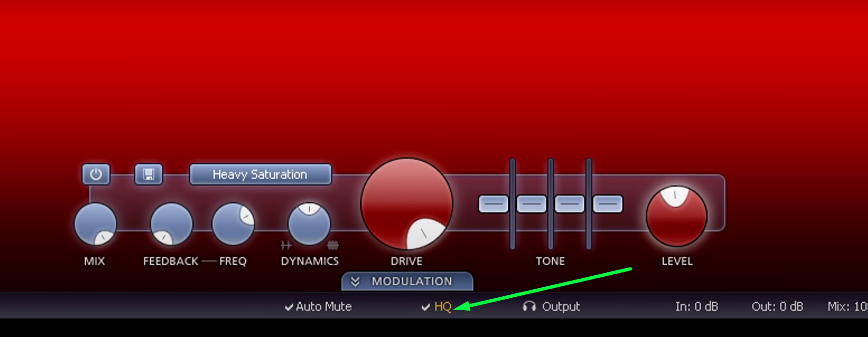Screen dimensions: 868x337
Task: Click the global Mix value in the bottom bar
Action: (847, 307)
